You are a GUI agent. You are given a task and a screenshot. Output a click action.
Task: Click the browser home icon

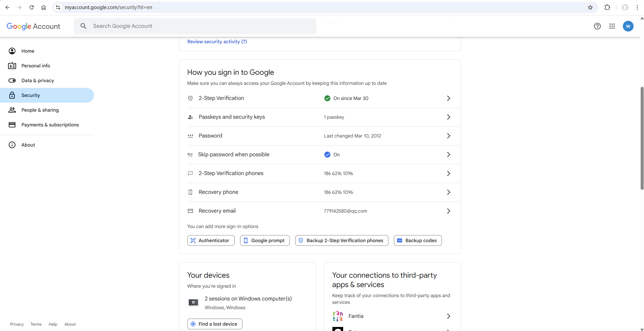pyautogui.click(x=44, y=7)
